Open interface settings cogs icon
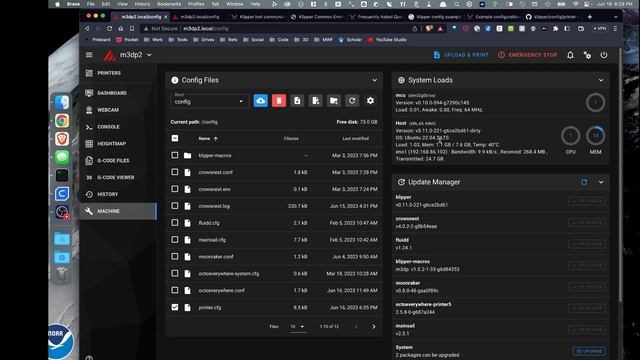This screenshot has width=640, height=360. (x=587, y=55)
